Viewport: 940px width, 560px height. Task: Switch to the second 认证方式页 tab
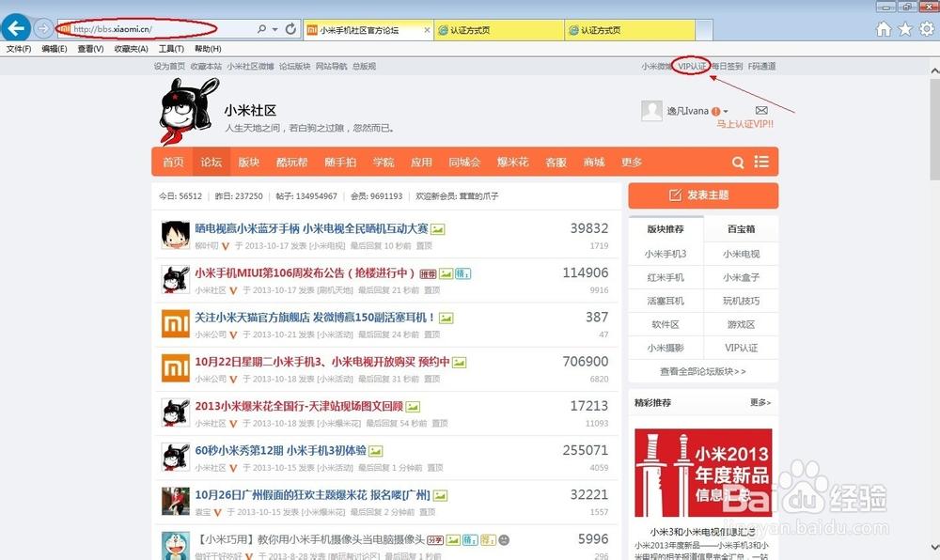pos(630,30)
